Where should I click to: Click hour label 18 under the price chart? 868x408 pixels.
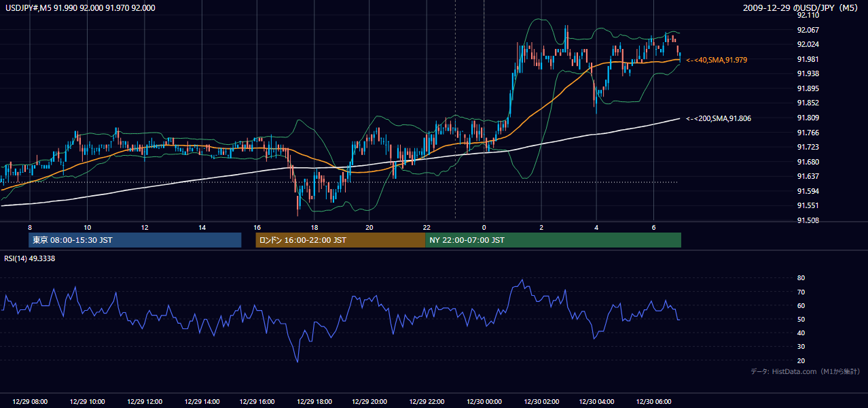click(314, 227)
